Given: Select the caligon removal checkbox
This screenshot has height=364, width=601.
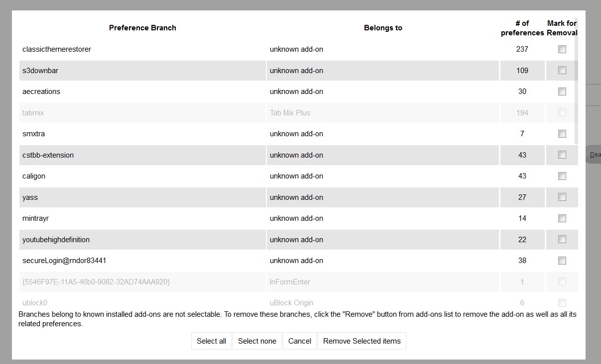Looking at the screenshot, I should 562,176.
